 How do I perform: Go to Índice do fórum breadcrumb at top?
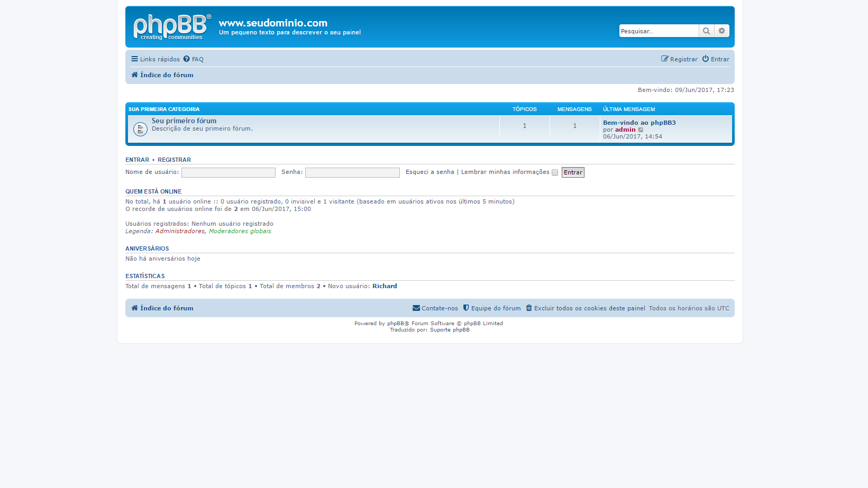(x=162, y=75)
